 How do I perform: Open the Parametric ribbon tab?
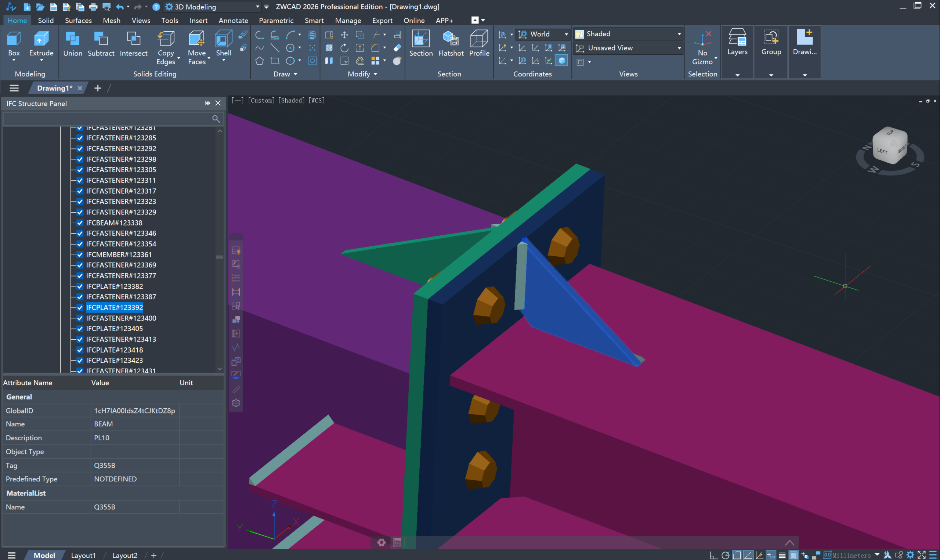(x=276, y=20)
